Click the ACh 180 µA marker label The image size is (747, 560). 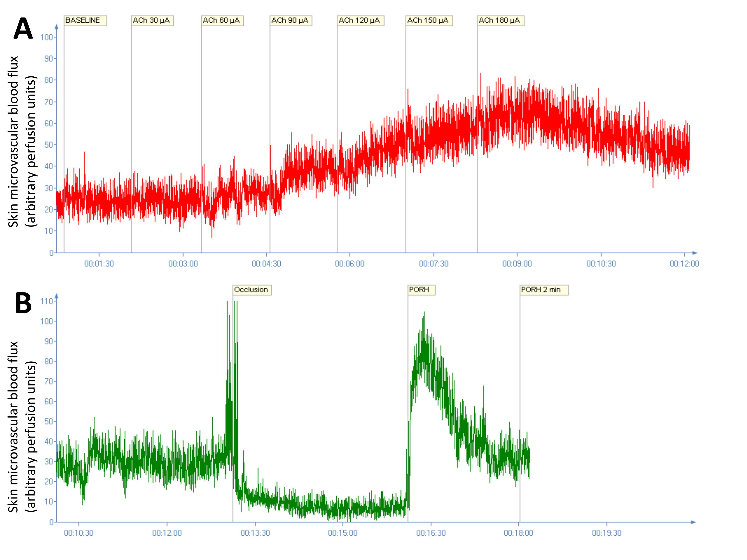coord(500,21)
